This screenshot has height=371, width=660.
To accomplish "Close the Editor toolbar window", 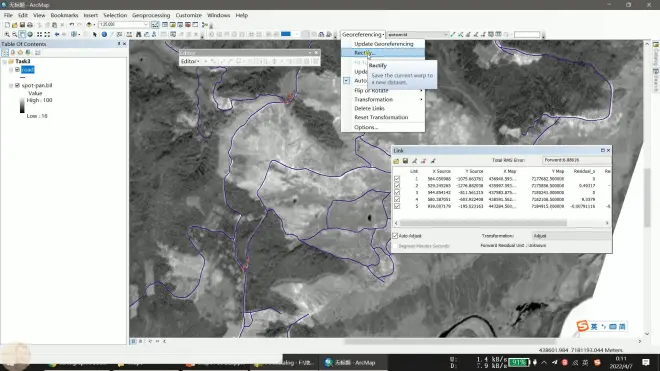I will 316,53.
